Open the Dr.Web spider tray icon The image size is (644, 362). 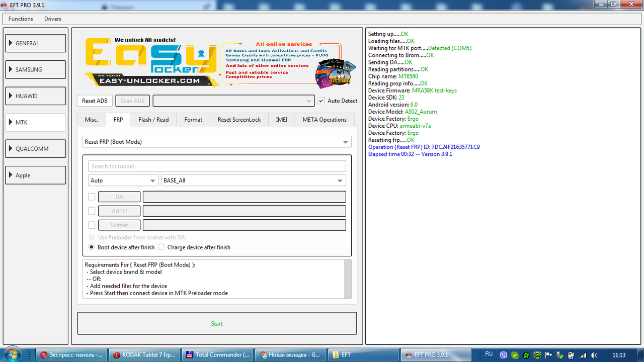coord(538,355)
